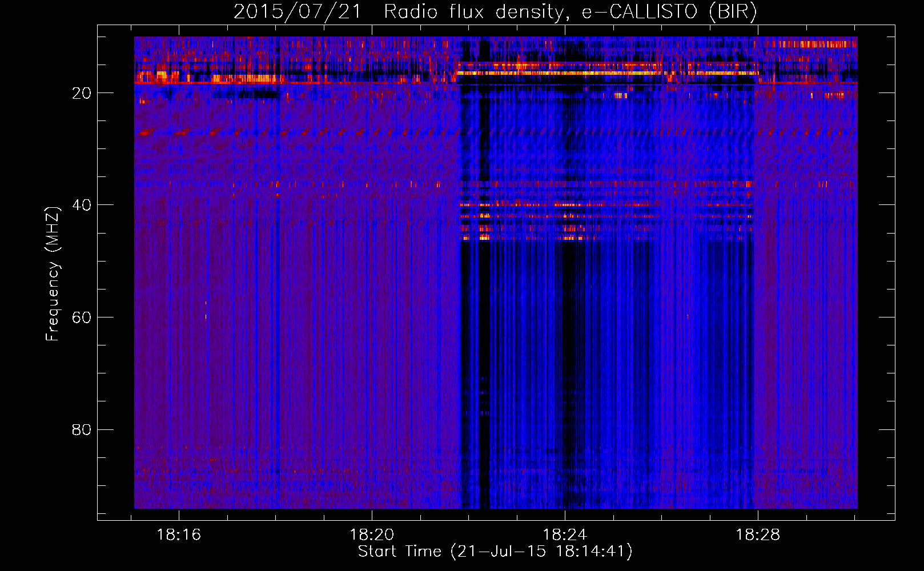Click the 40 frequency tick label
This screenshot has width=924, height=571.
tap(82, 205)
